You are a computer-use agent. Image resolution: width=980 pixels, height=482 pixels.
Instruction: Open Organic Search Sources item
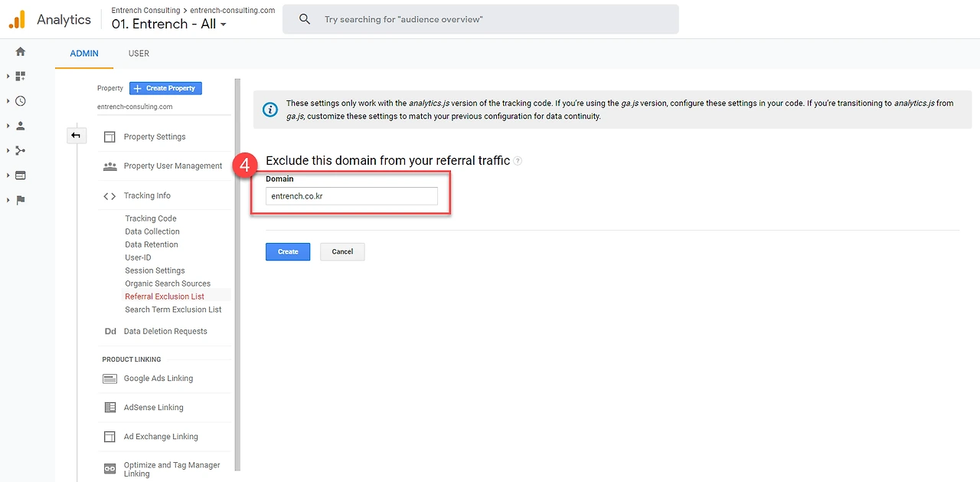(168, 284)
